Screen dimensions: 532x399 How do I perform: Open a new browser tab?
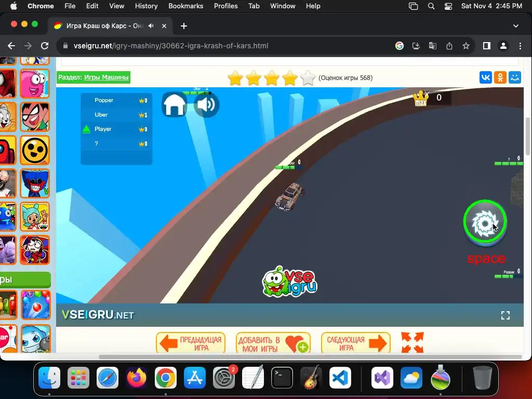coord(183,26)
